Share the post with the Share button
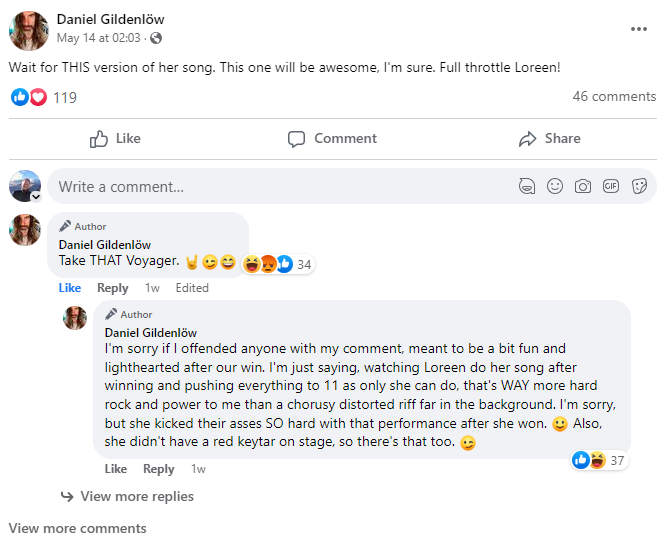 (550, 139)
